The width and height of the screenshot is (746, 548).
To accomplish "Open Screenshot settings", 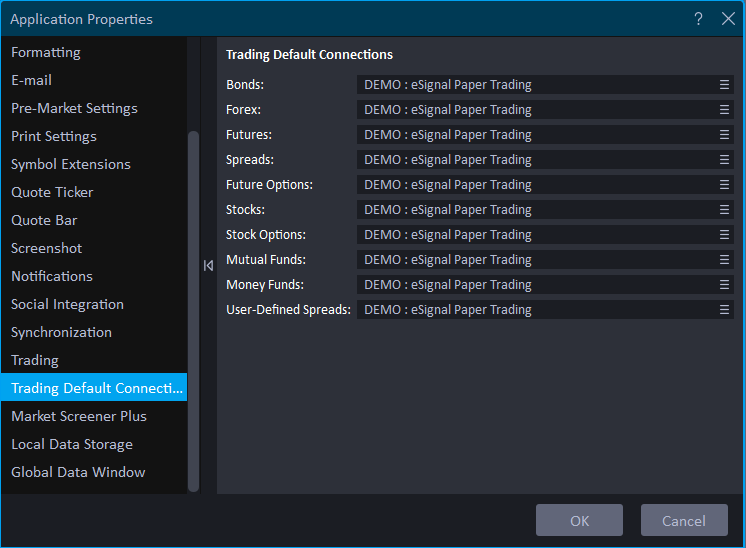I will [x=94, y=248].
